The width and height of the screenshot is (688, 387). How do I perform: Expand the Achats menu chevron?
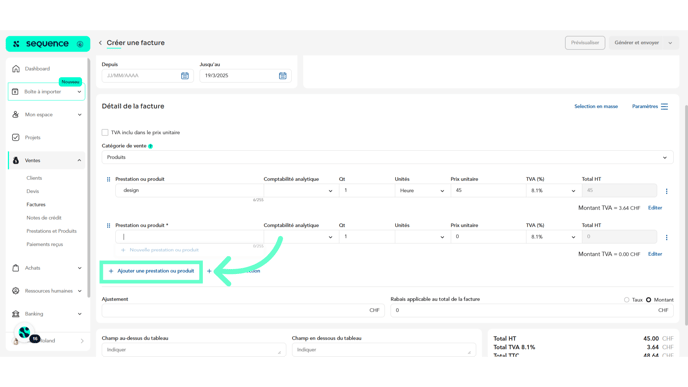pos(79,268)
